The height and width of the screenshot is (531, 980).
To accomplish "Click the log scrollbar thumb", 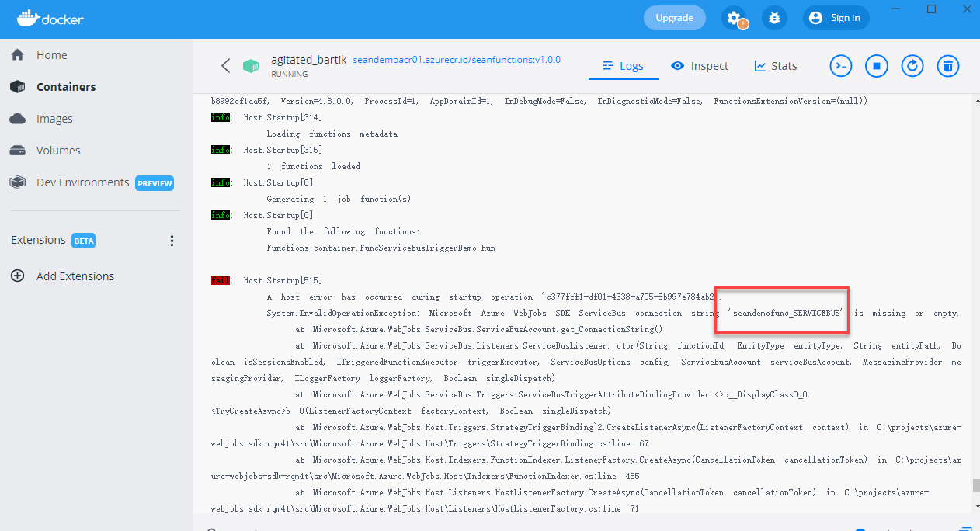I will pos(976,486).
